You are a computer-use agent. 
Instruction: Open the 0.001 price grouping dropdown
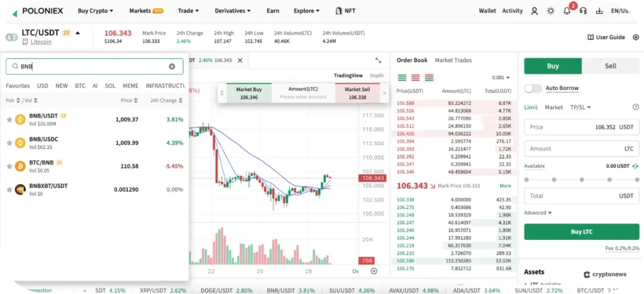501,77
